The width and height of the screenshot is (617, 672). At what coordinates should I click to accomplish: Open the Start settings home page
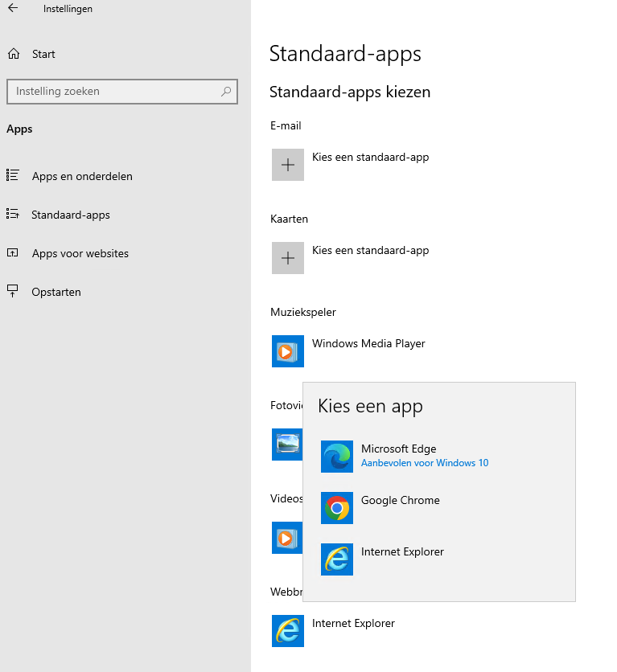43,54
